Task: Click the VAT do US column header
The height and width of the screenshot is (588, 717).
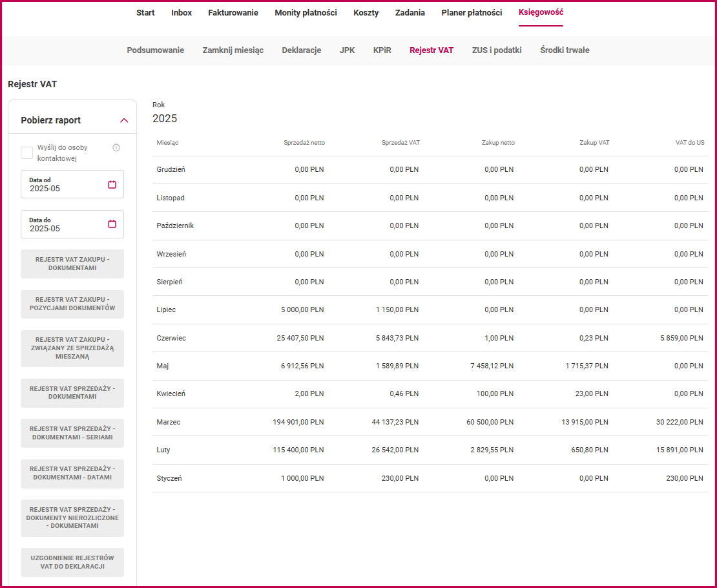Action: (690, 143)
